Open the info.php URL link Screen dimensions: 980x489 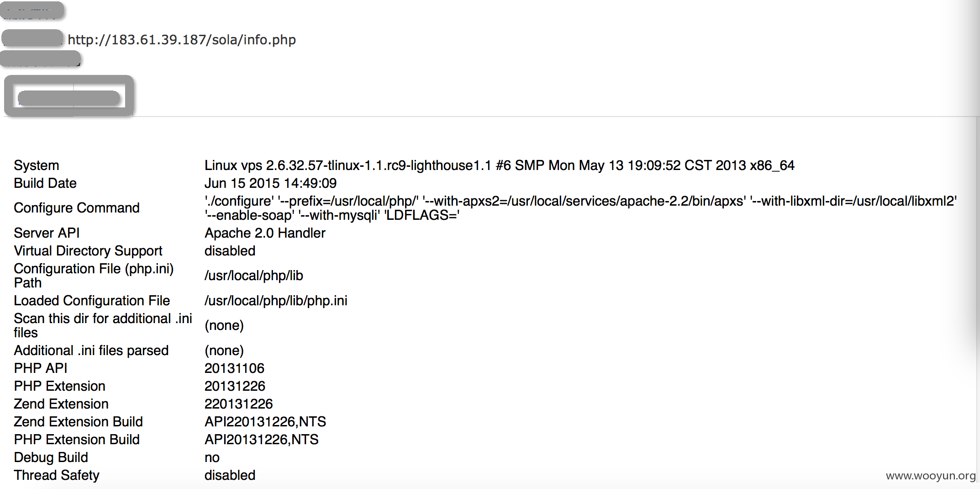tap(182, 40)
